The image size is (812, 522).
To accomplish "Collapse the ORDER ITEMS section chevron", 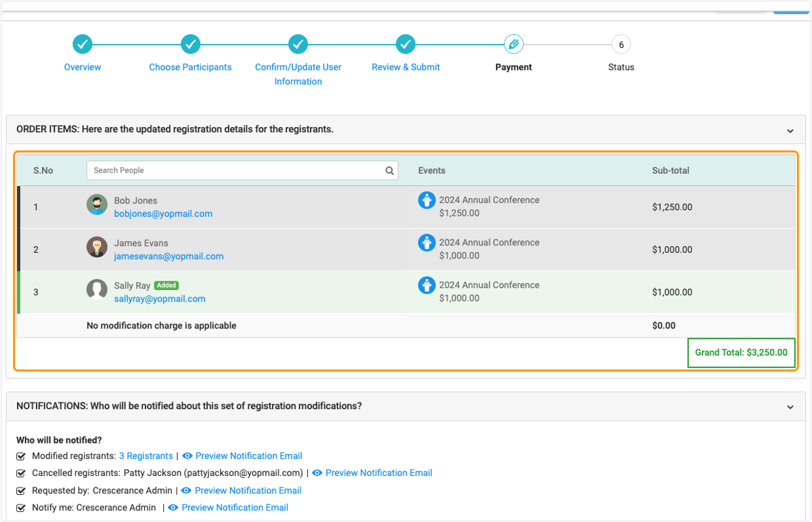I will 790,130.
